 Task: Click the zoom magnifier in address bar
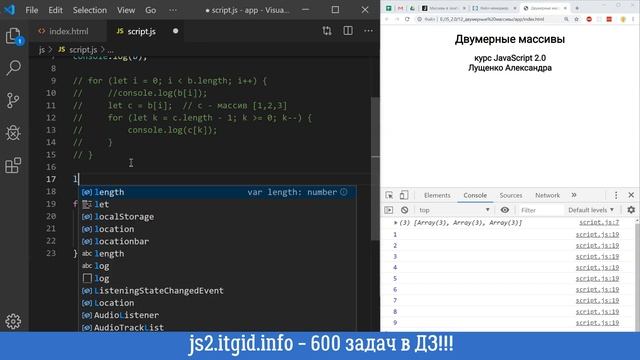point(567,19)
